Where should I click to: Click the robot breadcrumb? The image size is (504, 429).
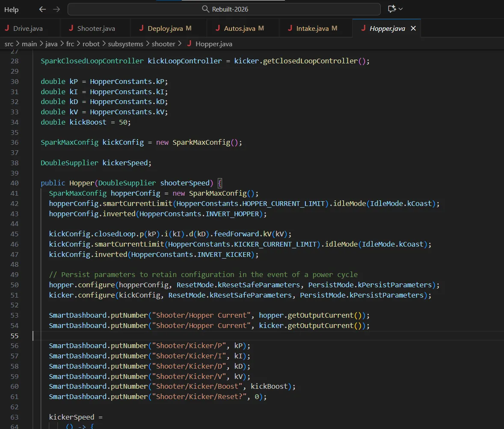tap(91, 44)
